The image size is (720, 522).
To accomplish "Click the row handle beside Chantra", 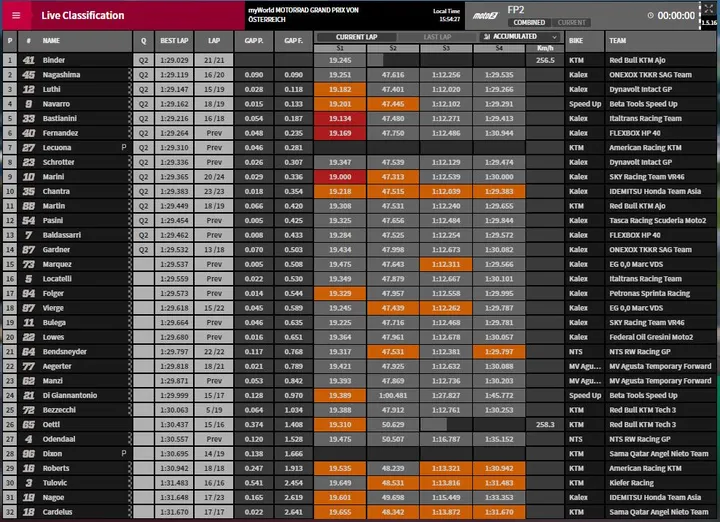I will click(130, 191).
